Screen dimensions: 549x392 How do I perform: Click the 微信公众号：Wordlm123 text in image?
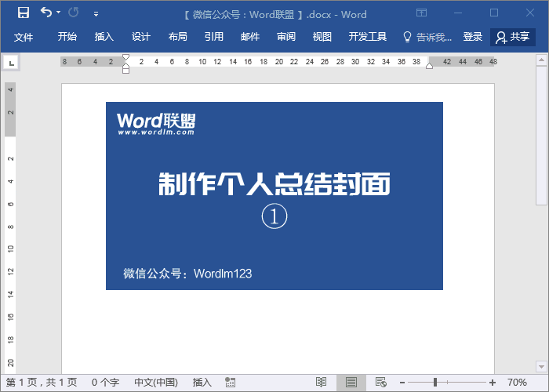click(187, 274)
